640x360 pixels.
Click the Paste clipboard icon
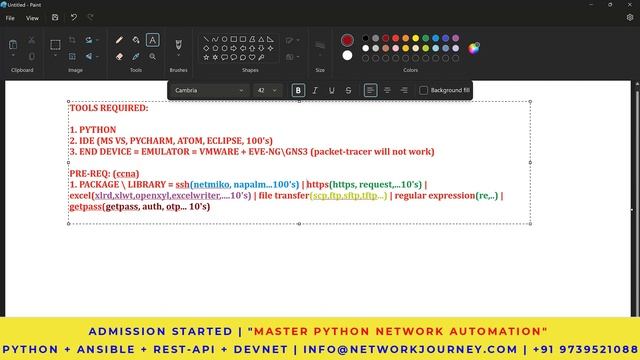point(13,44)
